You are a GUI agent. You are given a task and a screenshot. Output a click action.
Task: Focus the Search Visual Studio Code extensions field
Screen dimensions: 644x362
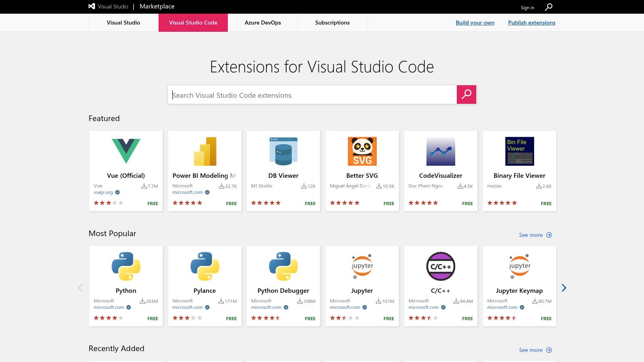click(x=312, y=95)
